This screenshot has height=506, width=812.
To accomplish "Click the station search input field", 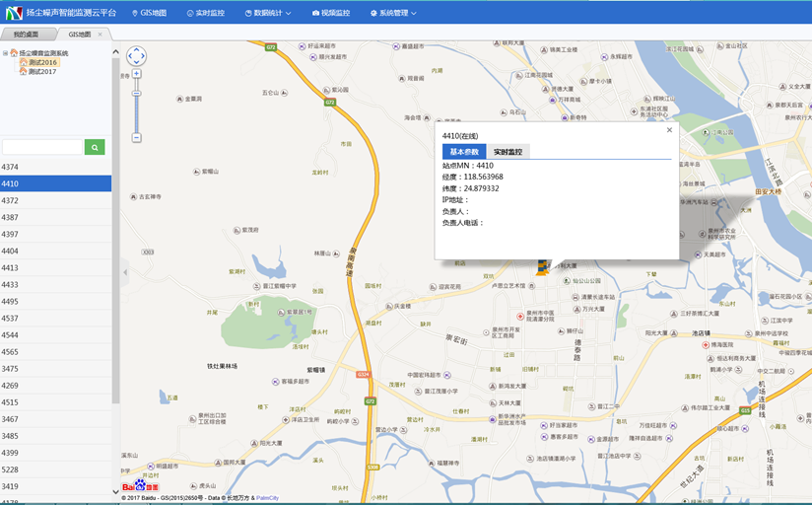I will point(42,147).
